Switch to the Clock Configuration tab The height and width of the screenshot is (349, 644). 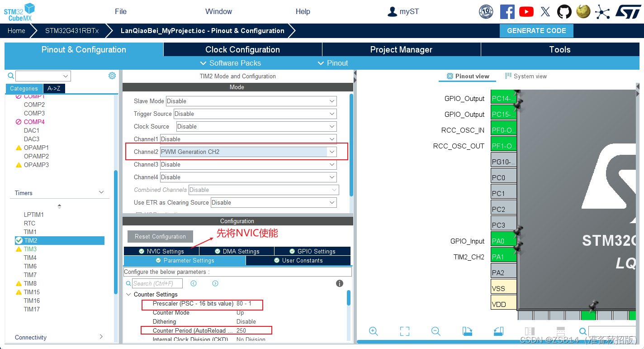coord(242,49)
